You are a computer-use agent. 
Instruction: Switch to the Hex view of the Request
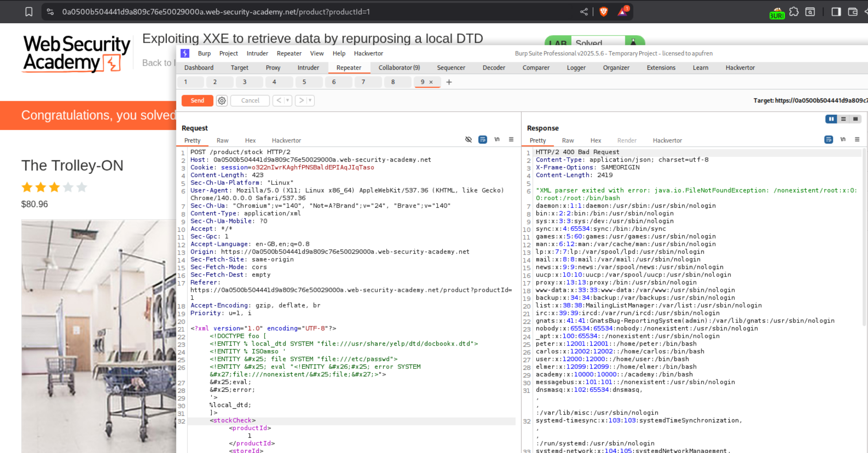[x=250, y=140]
